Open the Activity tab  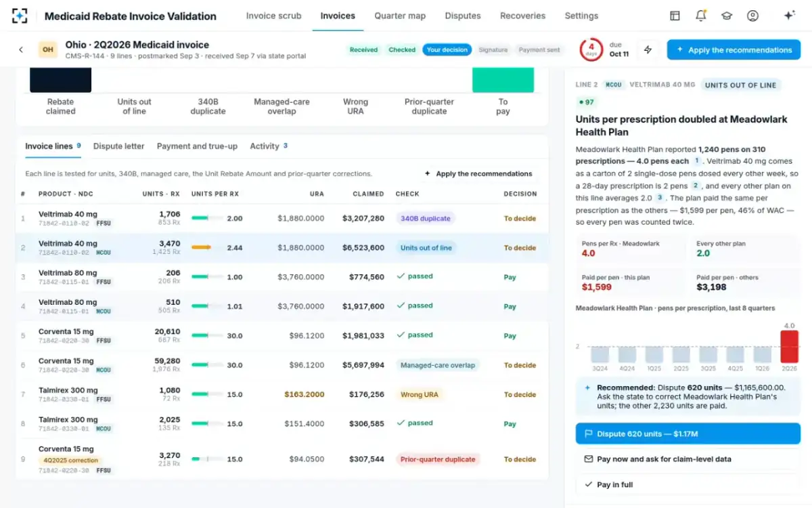(269, 146)
